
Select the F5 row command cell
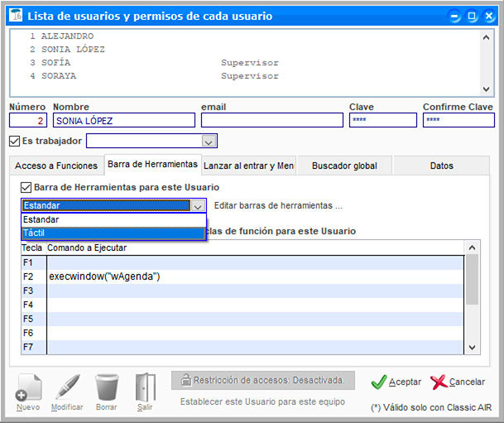coord(255,319)
